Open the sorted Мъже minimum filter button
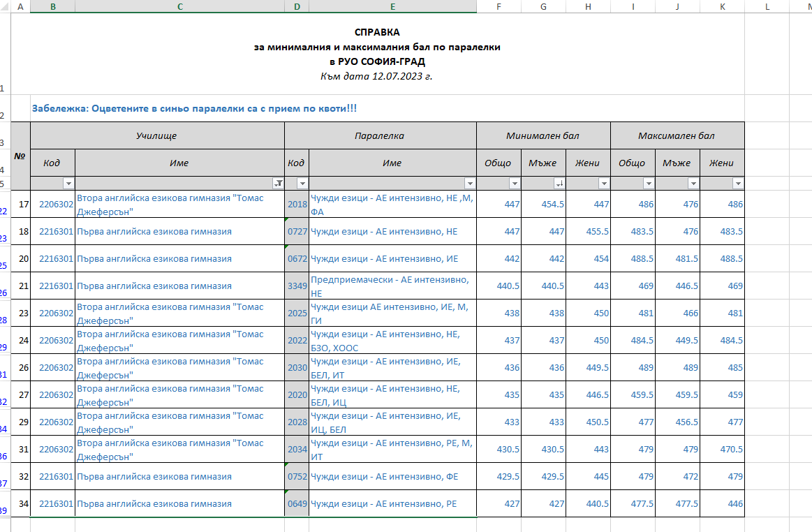Screen dimensions: 812x532 (559, 184)
